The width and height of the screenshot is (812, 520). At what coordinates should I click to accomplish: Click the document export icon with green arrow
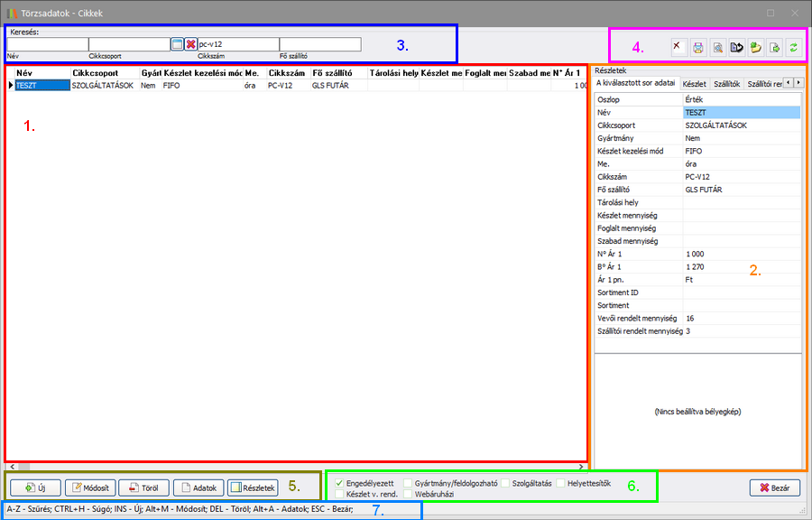[774, 46]
